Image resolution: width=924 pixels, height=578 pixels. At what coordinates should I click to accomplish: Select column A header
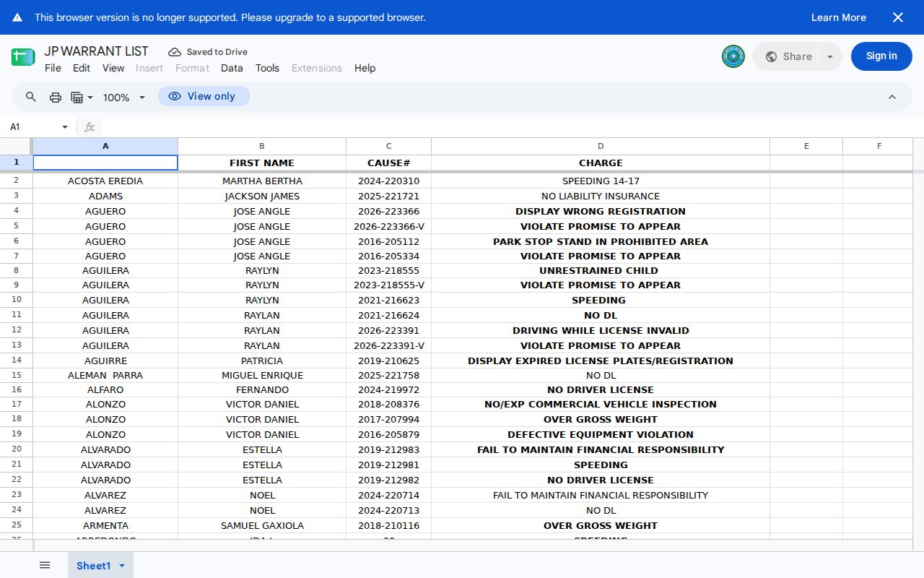105,146
